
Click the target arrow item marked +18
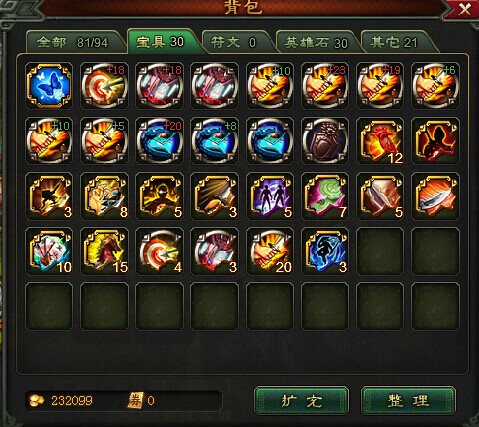[x=104, y=86]
